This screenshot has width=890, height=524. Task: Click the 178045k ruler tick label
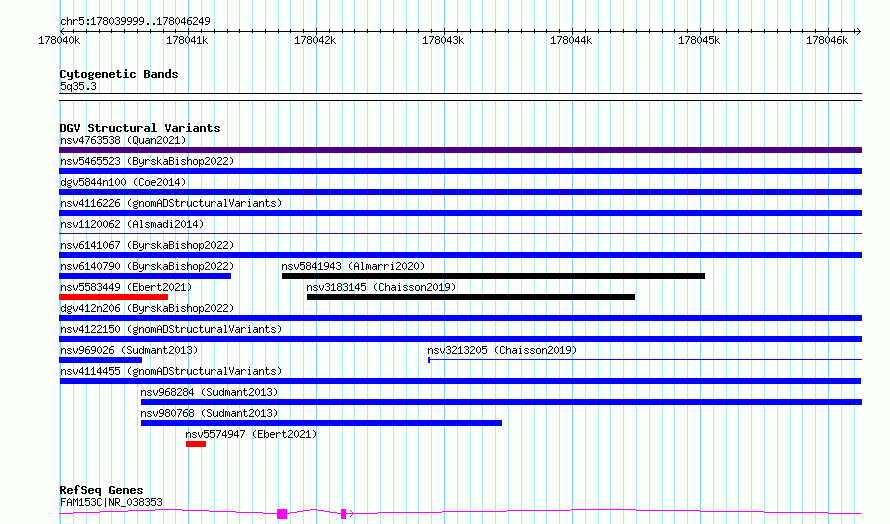(699, 40)
